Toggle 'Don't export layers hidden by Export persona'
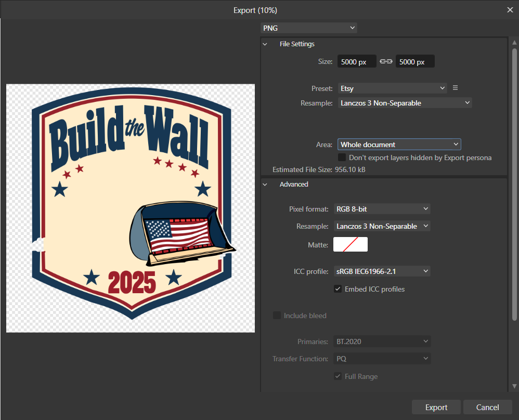519x420 pixels. click(342, 157)
